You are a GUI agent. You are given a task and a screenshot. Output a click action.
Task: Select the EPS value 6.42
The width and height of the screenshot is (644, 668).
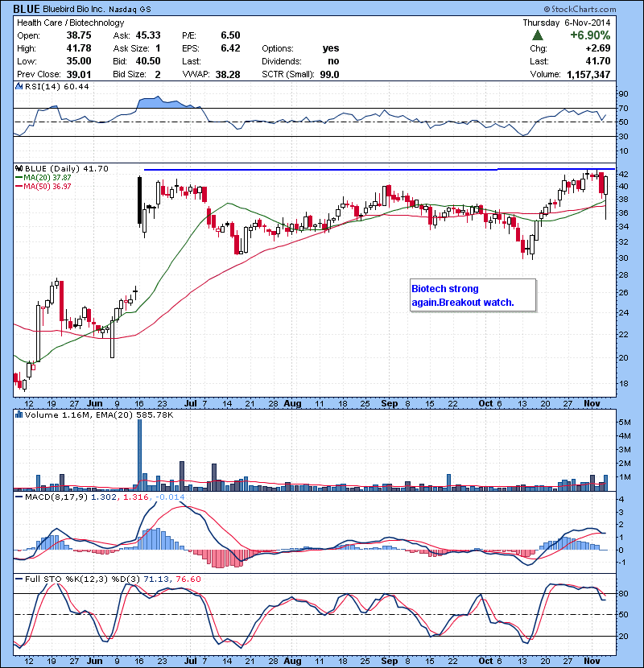tap(230, 48)
